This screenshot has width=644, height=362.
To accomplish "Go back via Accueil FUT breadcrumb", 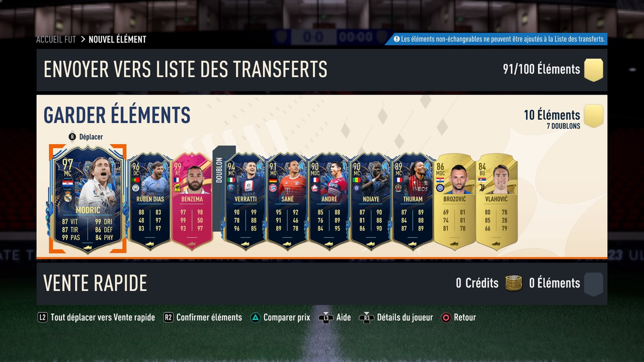I will (56, 39).
